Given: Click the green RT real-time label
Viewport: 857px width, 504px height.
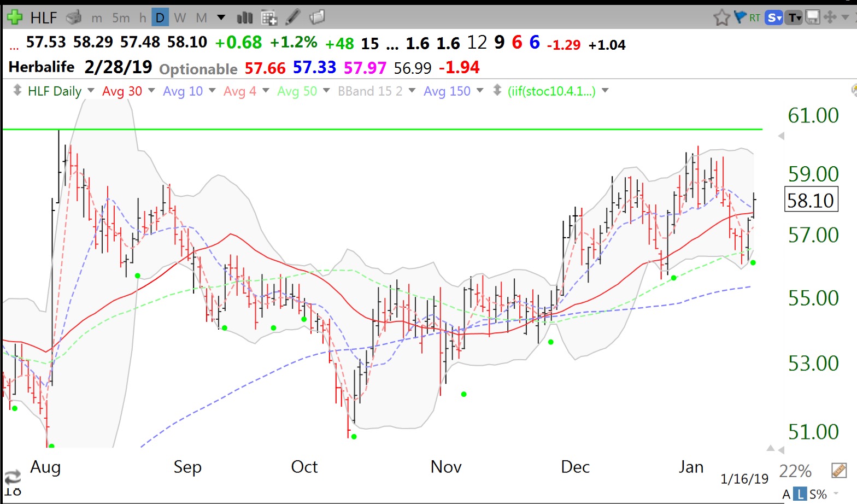Looking at the screenshot, I should tap(755, 18).
